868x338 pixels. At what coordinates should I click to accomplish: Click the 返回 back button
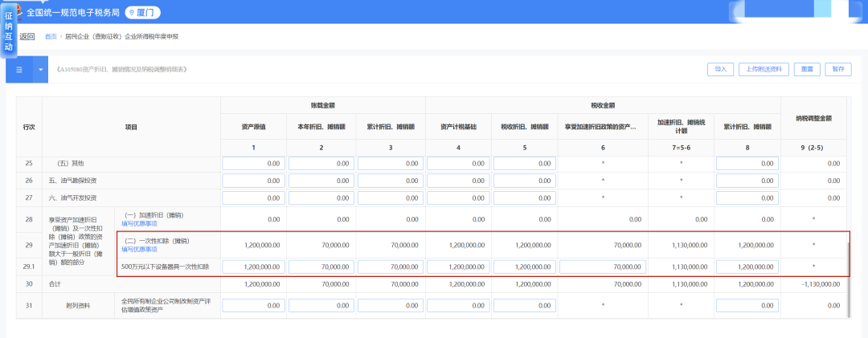(x=27, y=37)
